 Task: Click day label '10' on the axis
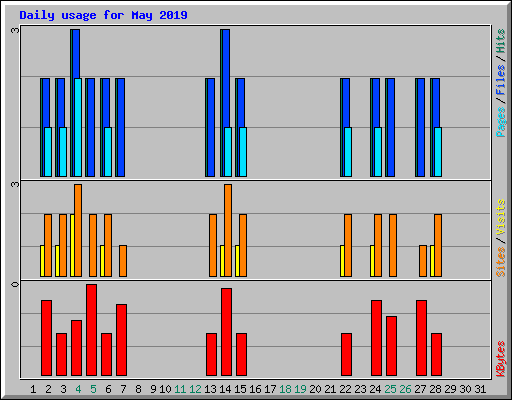(165, 389)
